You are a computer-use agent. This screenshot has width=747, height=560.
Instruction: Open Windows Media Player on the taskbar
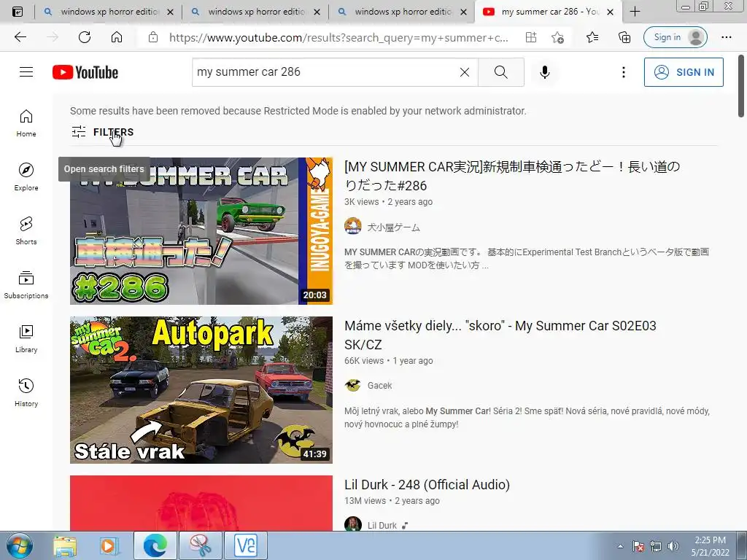click(108, 545)
